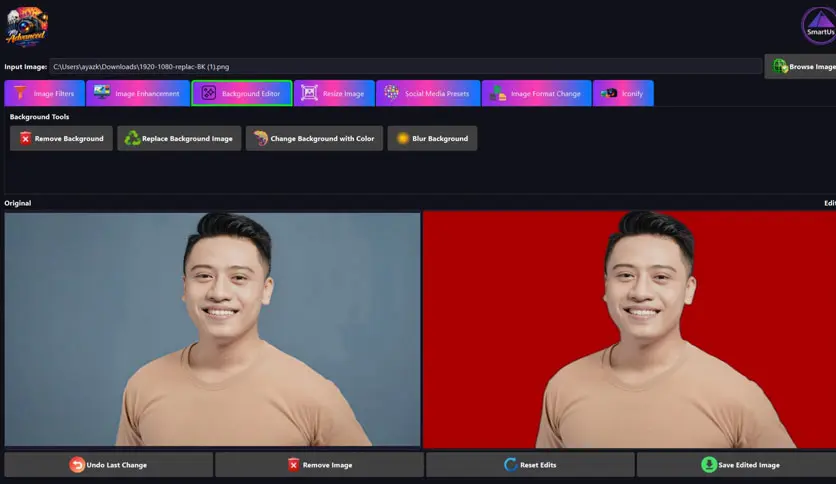Click the Save Edited Image button

click(x=736, y=465)
